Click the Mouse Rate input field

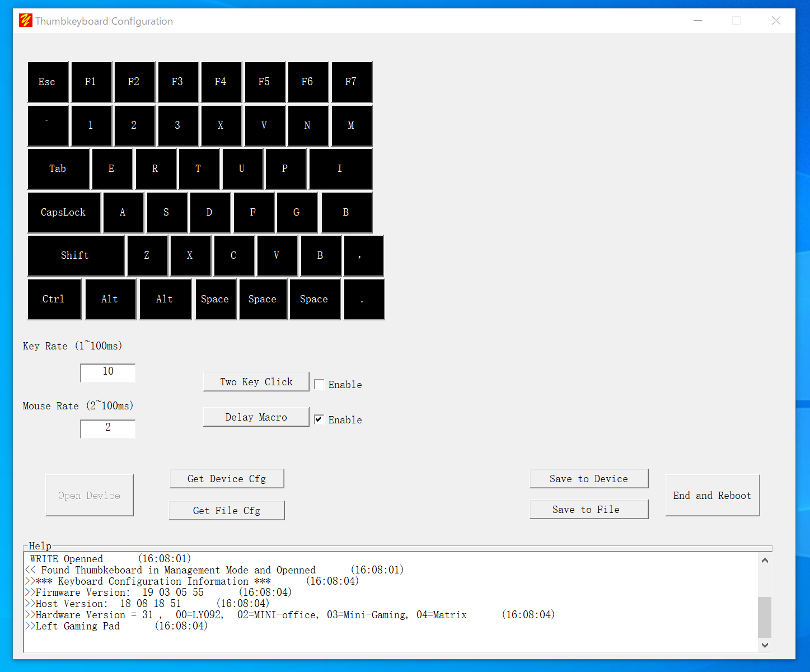click(108, 428)
